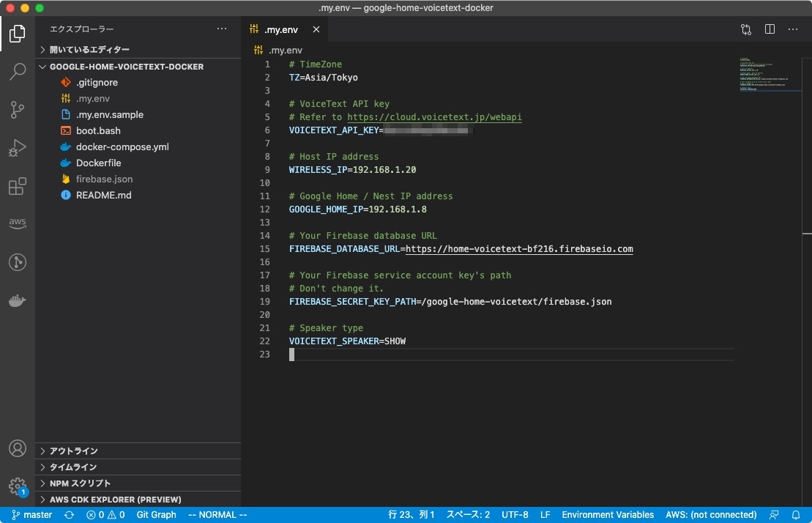Open the Extensions view icon

pyautogui.click(x=18, y=186)
